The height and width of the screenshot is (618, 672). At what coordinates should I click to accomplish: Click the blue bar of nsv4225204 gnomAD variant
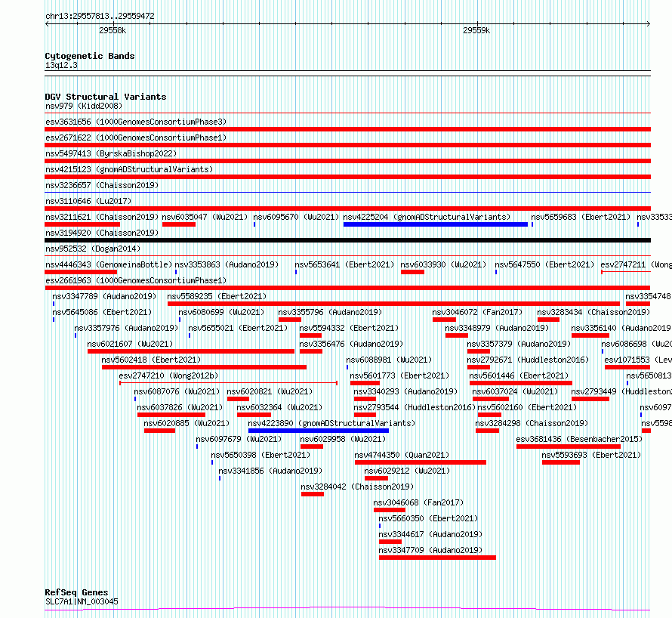point(436,224)
